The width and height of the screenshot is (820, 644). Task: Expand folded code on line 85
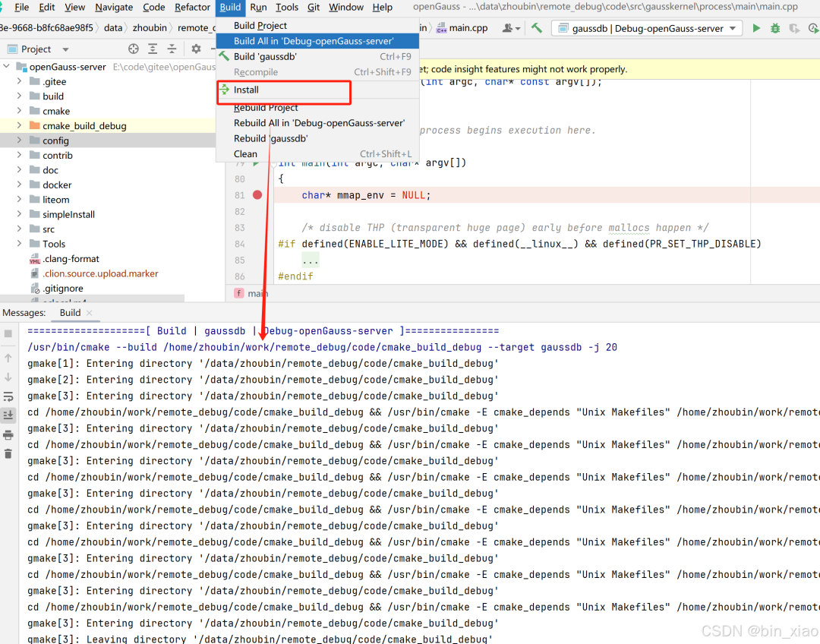click(x=310, y=260)
